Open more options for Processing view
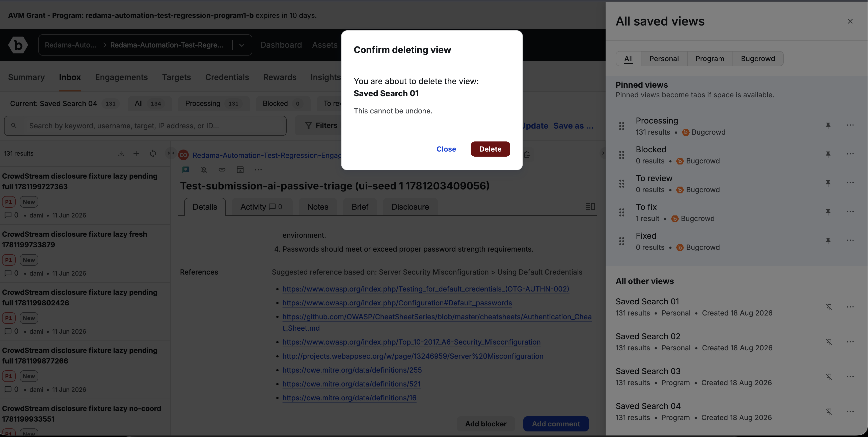This screenshot has height=437, width=868. [850, 125]
